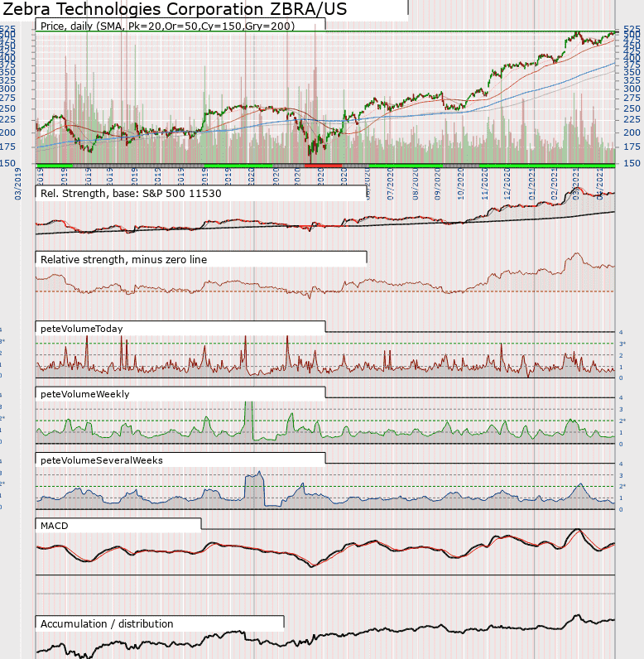The height and width of the screenshot is (659, 644).
Task: Click 150 on the left price axis
Action: [x=7, y=163]
